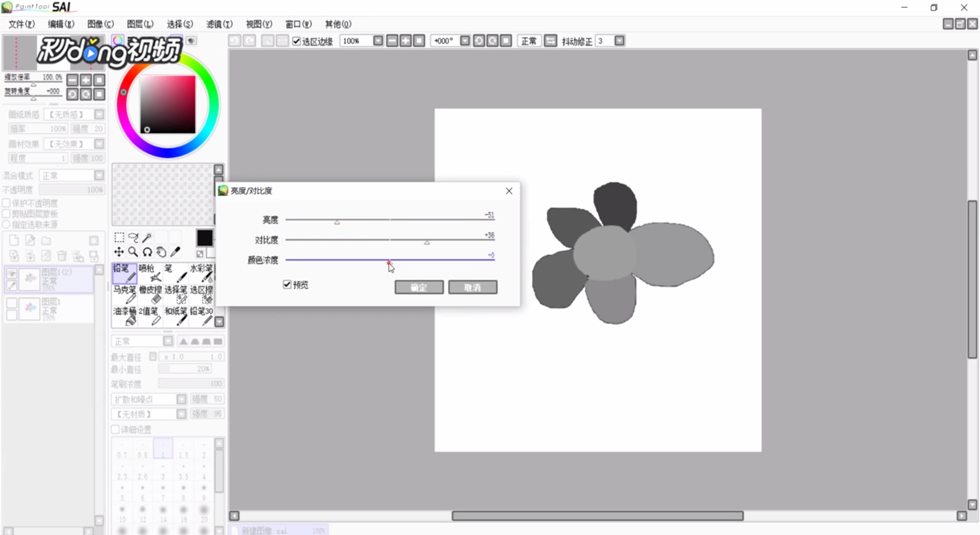
Task: Click the 亮度 brightness slider handle
Action: [x=337, y=222]
